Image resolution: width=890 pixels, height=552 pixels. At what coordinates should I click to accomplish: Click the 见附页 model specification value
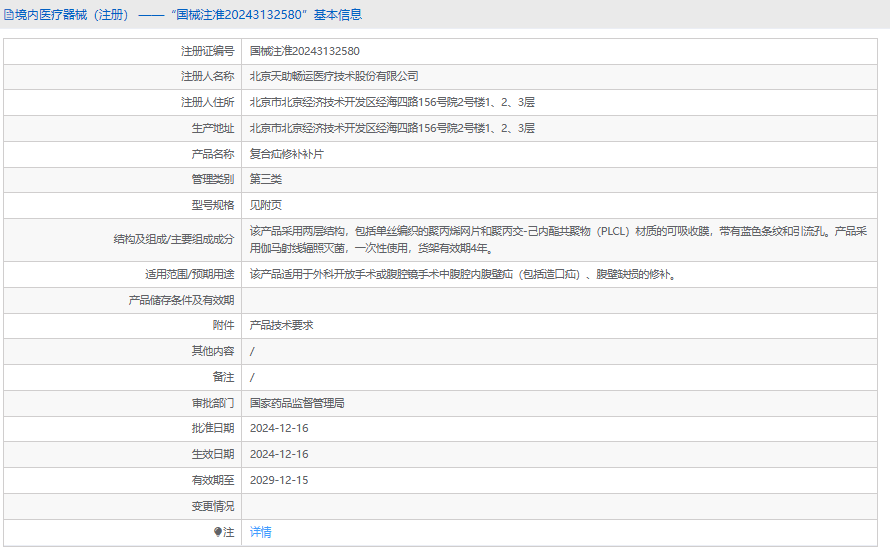point(266,205)
